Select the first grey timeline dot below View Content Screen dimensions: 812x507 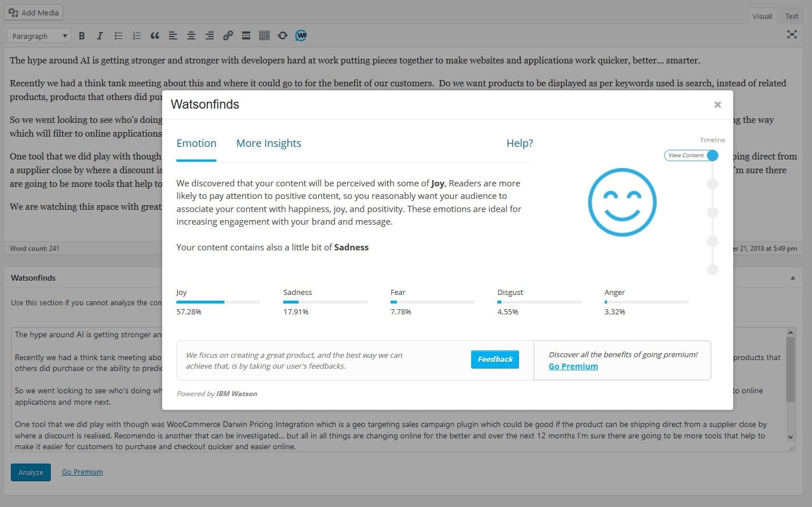[x=713, y=184]
